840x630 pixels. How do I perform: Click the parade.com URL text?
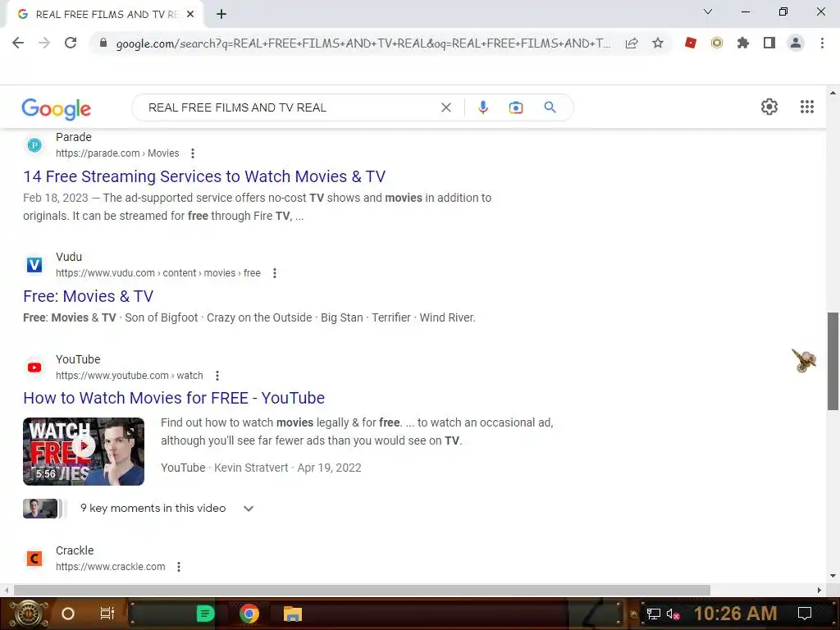pos(117,153)
